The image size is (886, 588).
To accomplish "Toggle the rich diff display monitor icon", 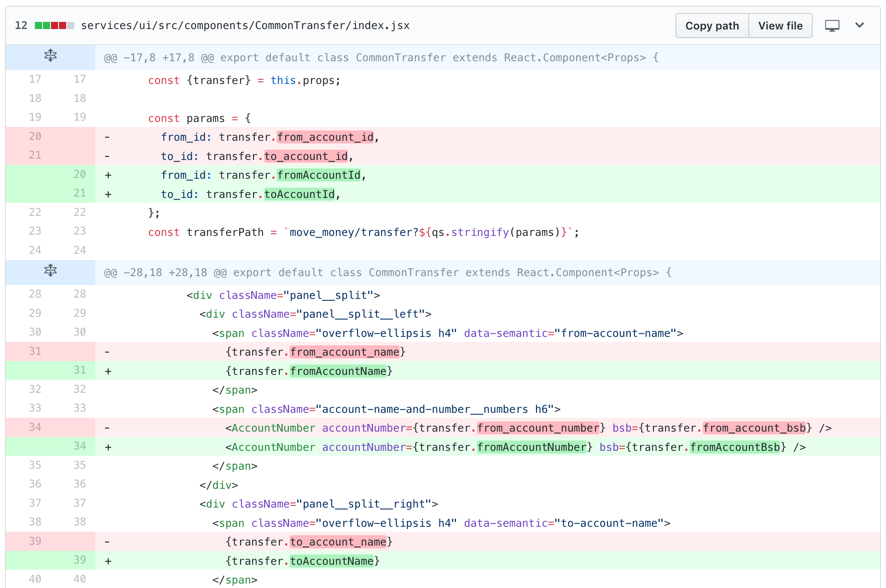I will [x=832, y=26].
